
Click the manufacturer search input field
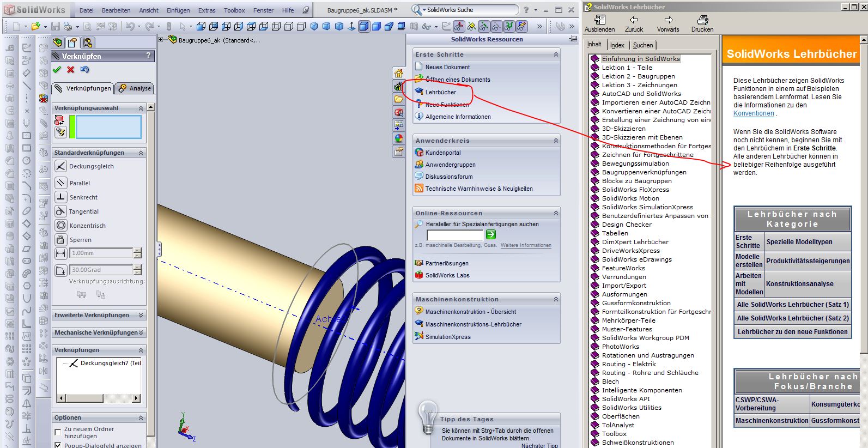[x=455, y=235]
